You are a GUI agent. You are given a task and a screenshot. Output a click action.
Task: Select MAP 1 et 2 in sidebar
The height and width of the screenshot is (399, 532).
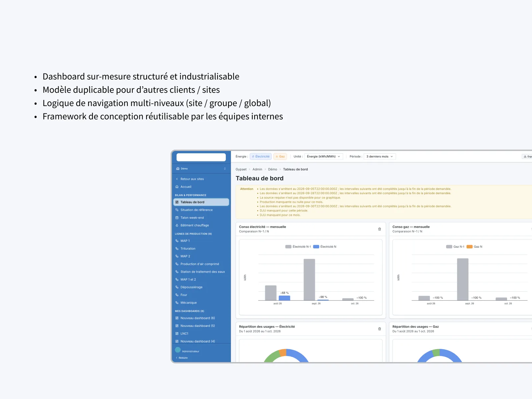201,280
